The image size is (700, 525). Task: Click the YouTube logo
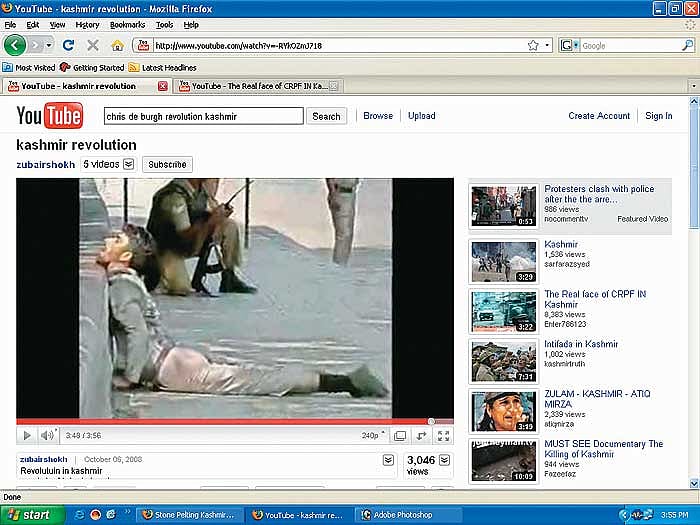[x=50, y=116]
